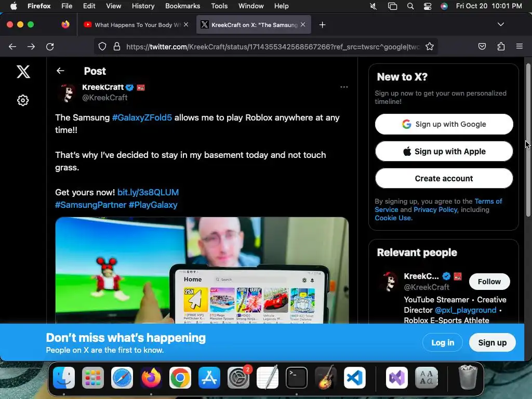Open the Firefox hamburger application menu

coord(519,46)
